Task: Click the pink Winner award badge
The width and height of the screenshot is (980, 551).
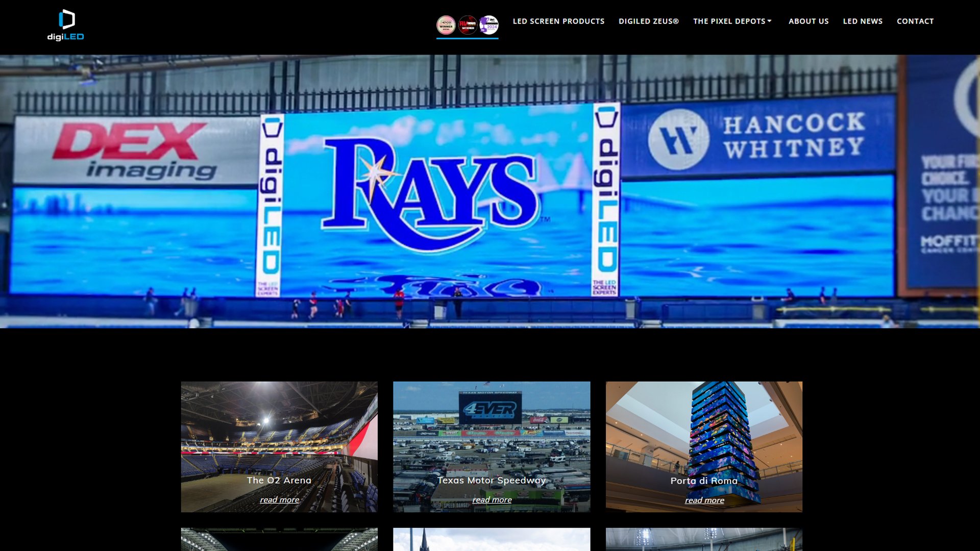Action: tap(446, 25)
